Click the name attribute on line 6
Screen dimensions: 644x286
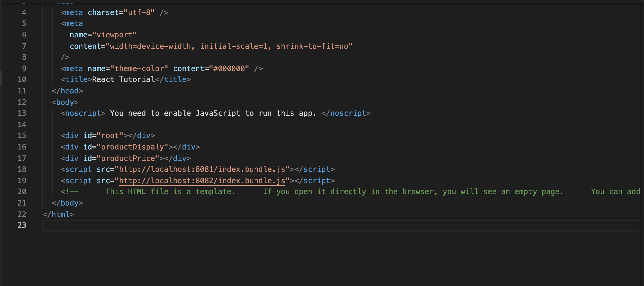point(79,35)
